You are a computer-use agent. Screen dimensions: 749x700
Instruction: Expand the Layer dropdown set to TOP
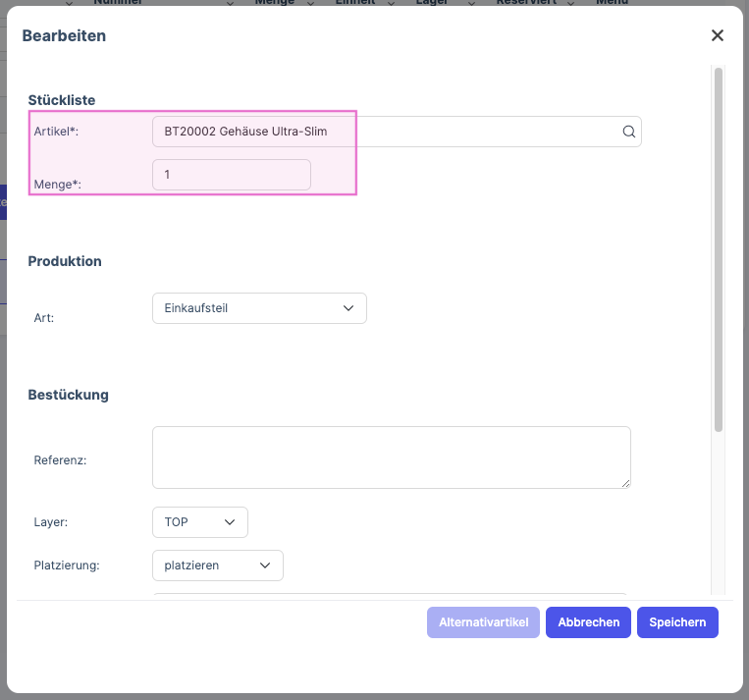coord(200,522)
